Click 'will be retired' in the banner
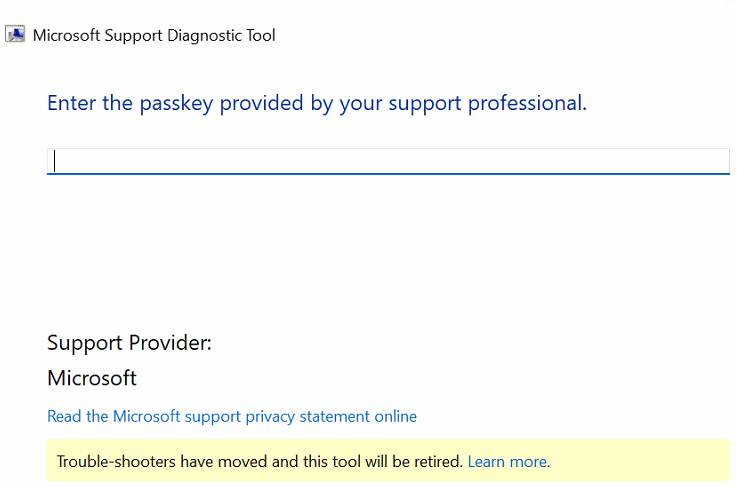 [412, 462]
